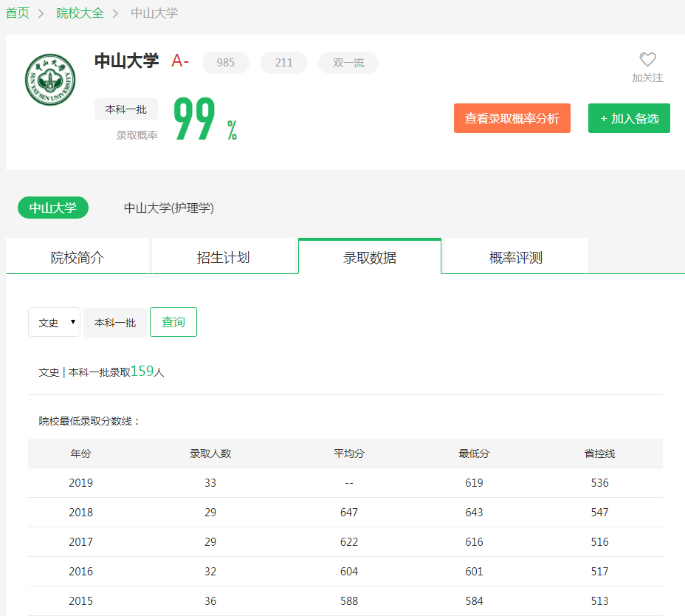Image resolution: width=685 pixels, height=616 pixels.
Task: Click minimum score 643 in 2018 row
Action: click(474, 512)
